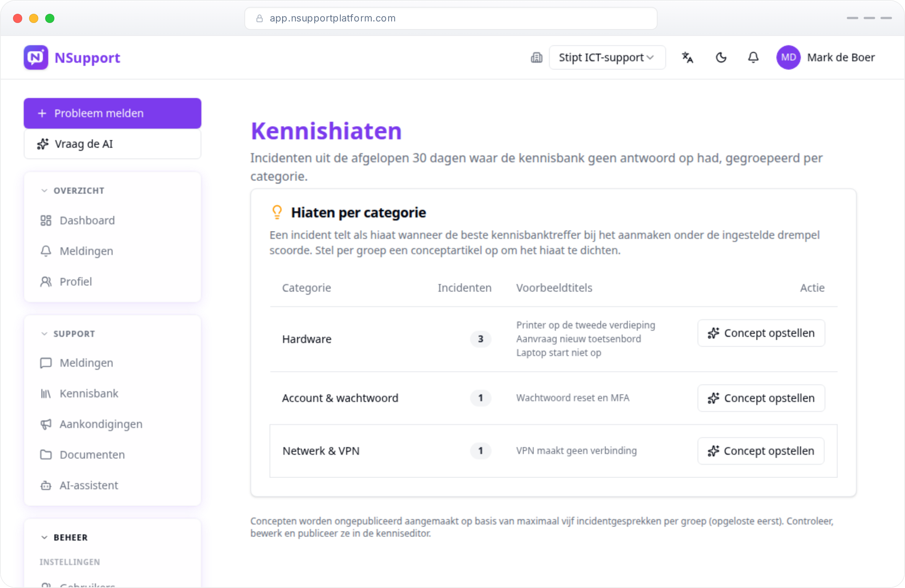The width and height of the screenshot is (905, 588).
Task: Click the Account & wachtwoord category cell
Action: click(340, 398)
